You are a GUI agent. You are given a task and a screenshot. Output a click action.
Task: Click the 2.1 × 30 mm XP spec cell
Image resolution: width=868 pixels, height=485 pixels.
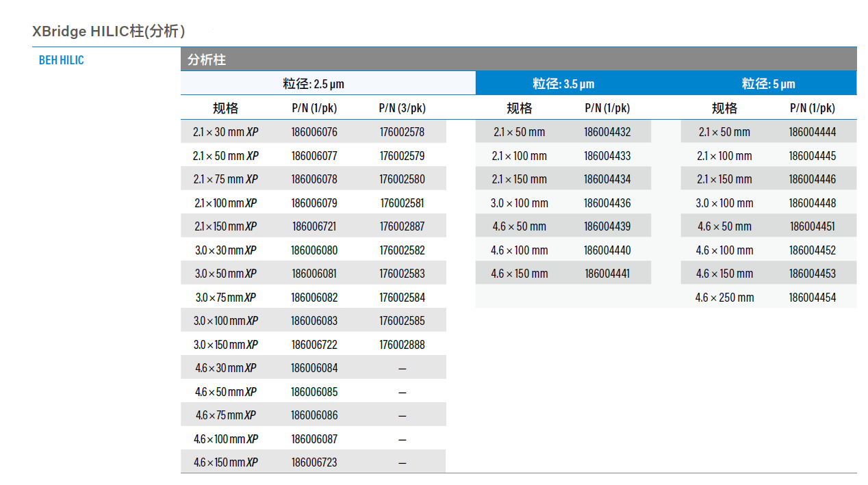point(226,132)
